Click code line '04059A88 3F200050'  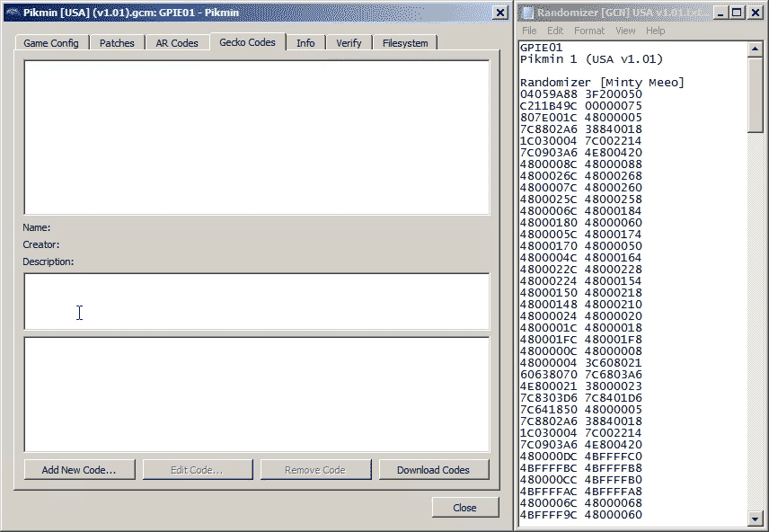(580, 94)
